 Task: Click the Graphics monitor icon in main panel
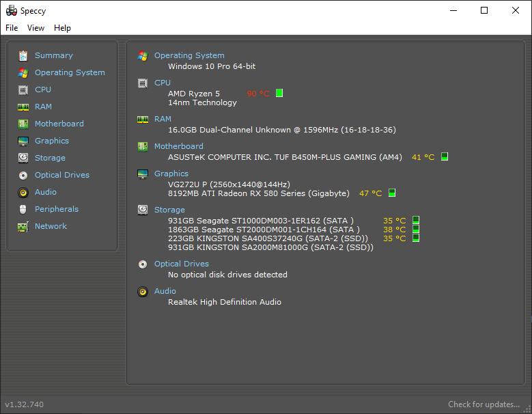click(143, 174)
